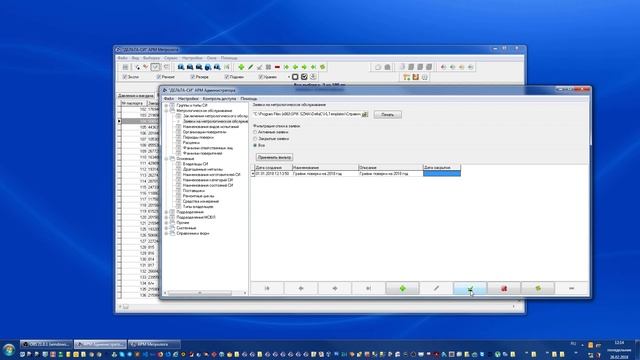This screenshot has width=640, height=360.
Task: Delete the record with the minus navigator button
Action: (571, 289)
